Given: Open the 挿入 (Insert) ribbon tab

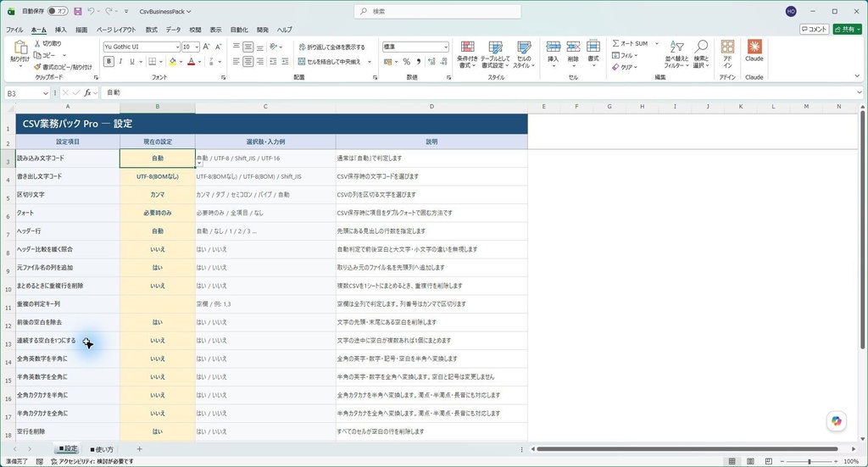Looking at the screenshot, I should tap(60, 30).
